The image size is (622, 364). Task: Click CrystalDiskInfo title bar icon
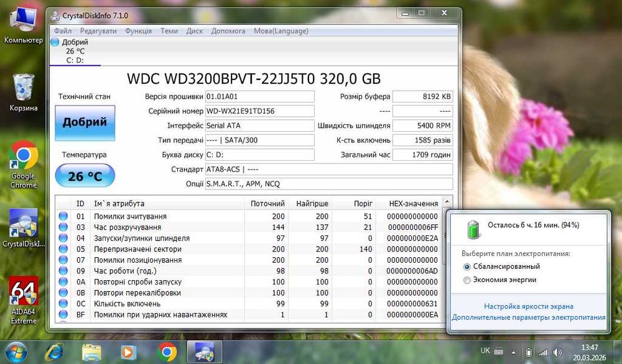tap(55, 16)
